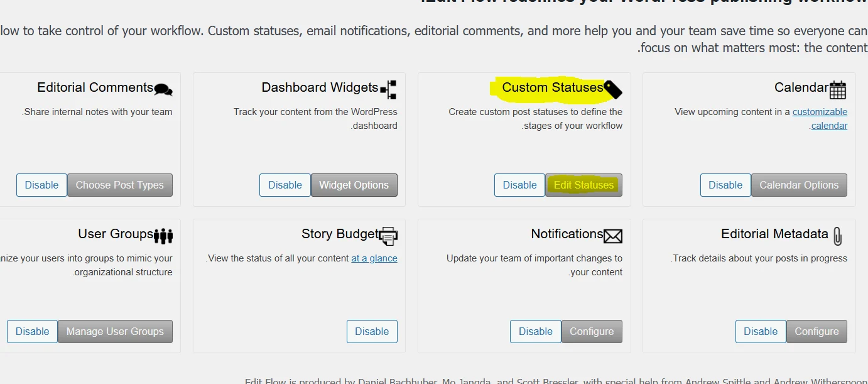Click the Calendar grid icon

click(838, 90)
